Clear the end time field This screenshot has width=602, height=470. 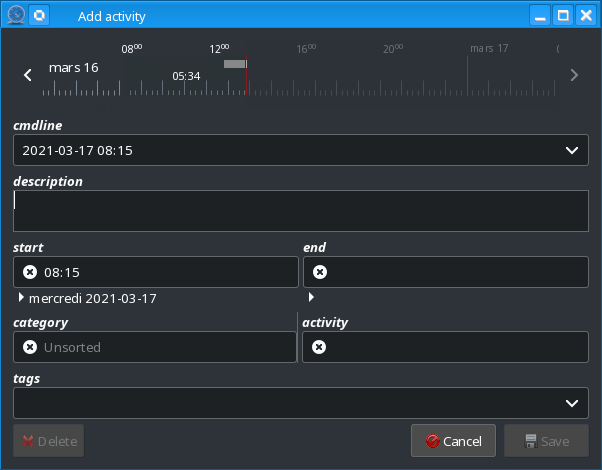pyautogui.click(x=320, y=272)
